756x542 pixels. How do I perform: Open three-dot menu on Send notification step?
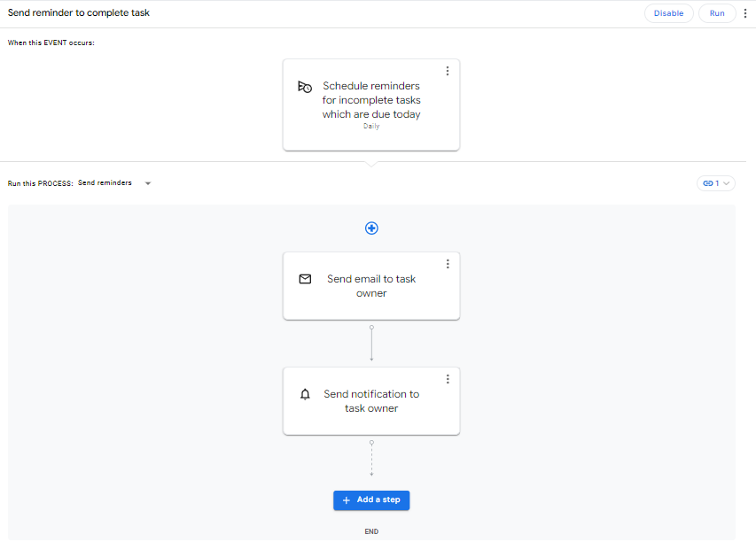tap(448, 379)
